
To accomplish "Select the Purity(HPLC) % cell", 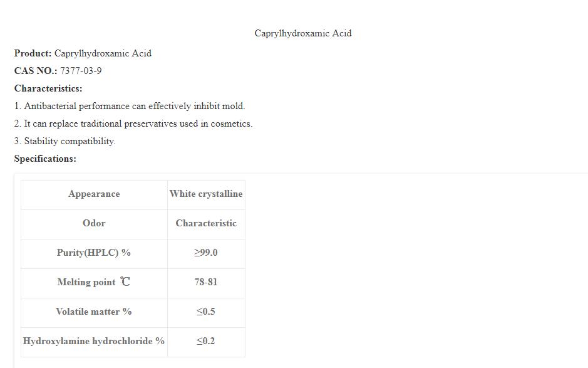I will coord(94,253).
